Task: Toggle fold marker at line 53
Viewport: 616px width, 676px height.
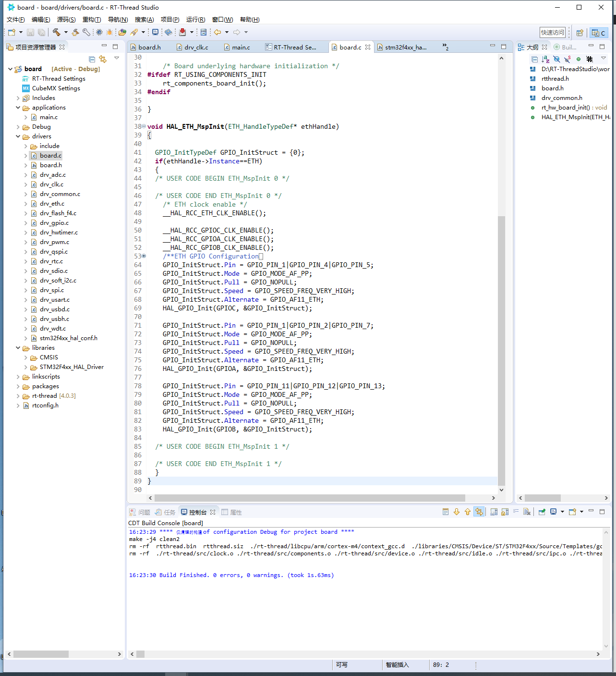Action: point(144,256)
